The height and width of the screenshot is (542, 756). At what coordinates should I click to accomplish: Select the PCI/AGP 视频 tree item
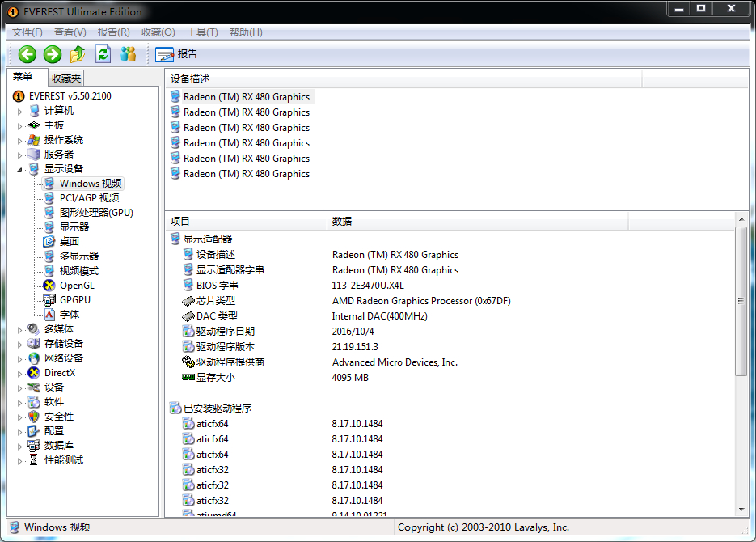[89, 197]
